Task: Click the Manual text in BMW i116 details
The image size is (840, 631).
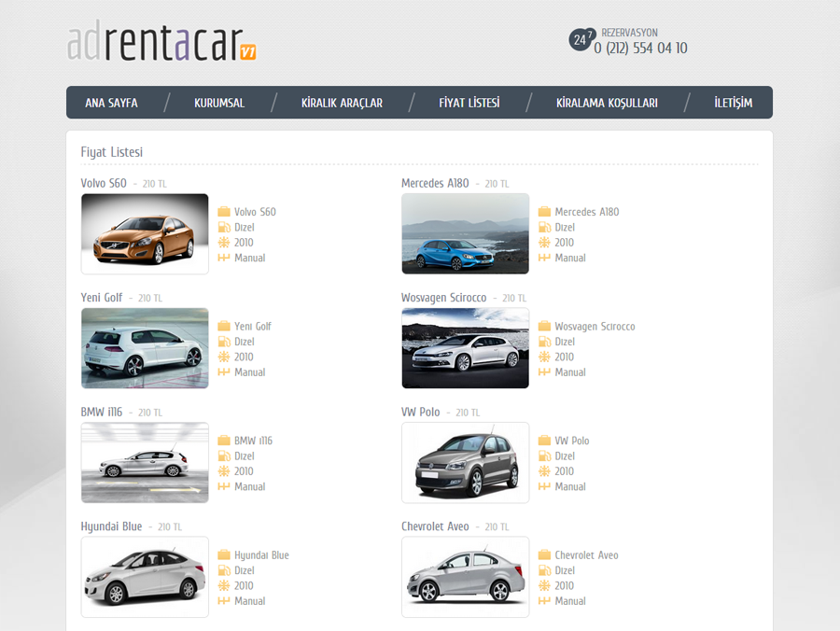Action: [x=249, y=487]
